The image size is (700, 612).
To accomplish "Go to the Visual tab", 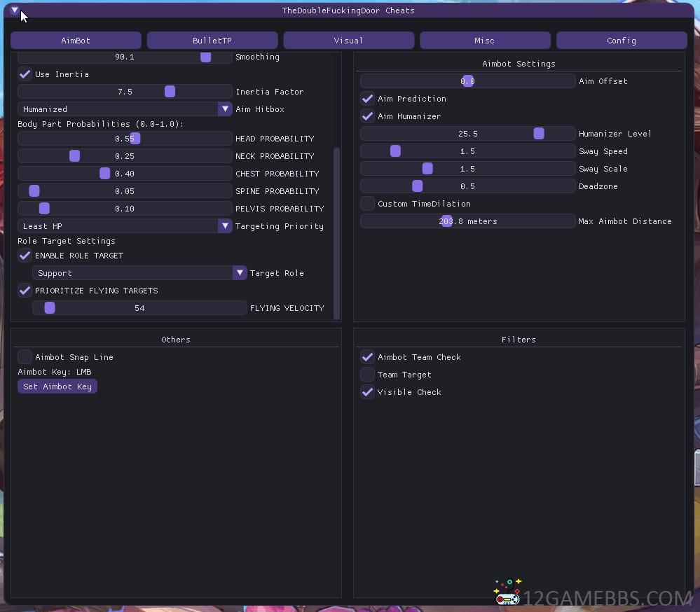I will coord(348,40).
